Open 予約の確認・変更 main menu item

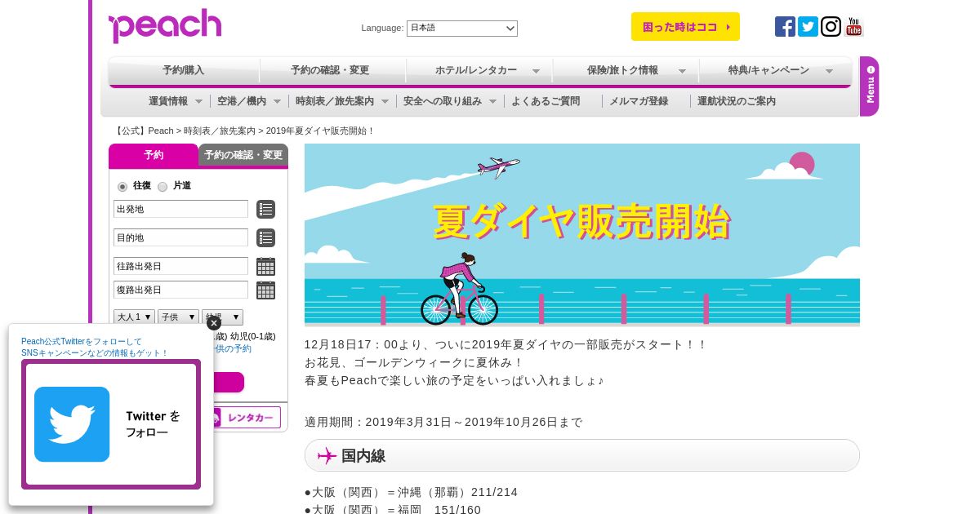(x=332, y=70)
